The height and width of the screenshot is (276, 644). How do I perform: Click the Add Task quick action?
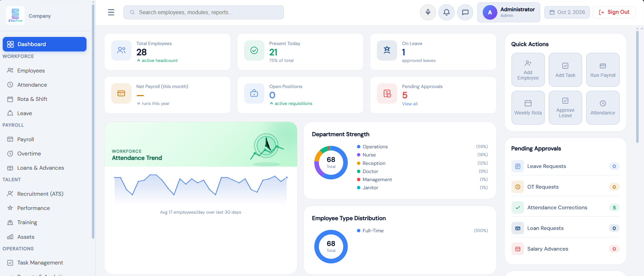click(x=565, y=70)
